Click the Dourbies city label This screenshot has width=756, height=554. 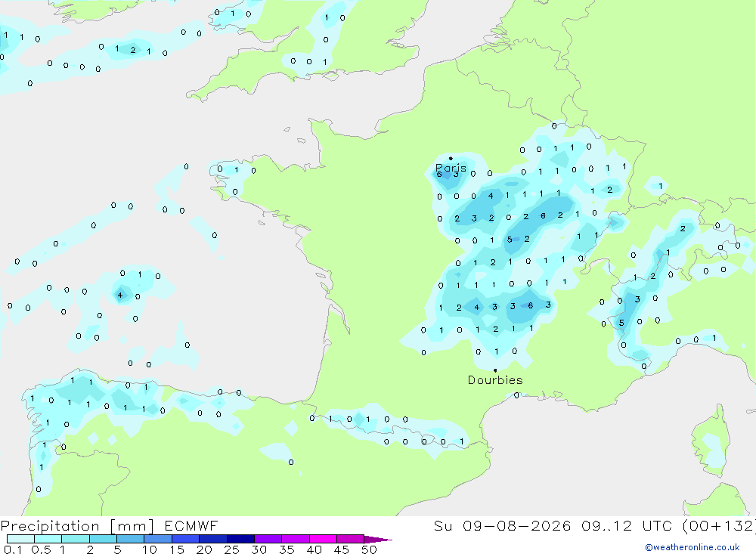pos(495,380)
